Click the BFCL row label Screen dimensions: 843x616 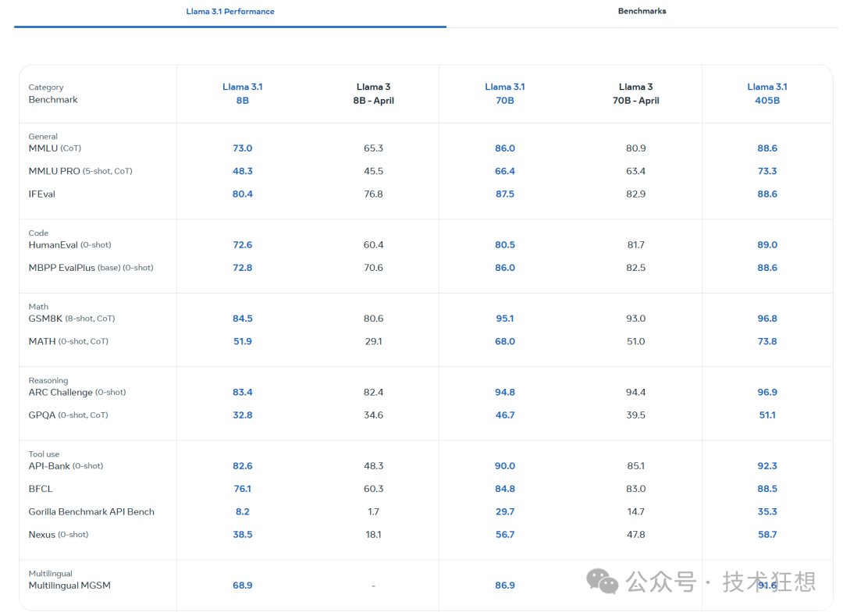(41, 489)
